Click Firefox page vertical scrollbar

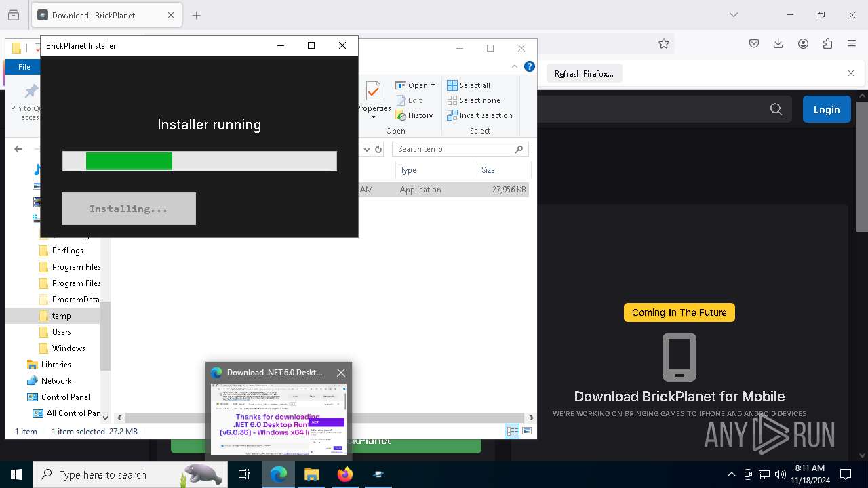click(x=863, y=165)
